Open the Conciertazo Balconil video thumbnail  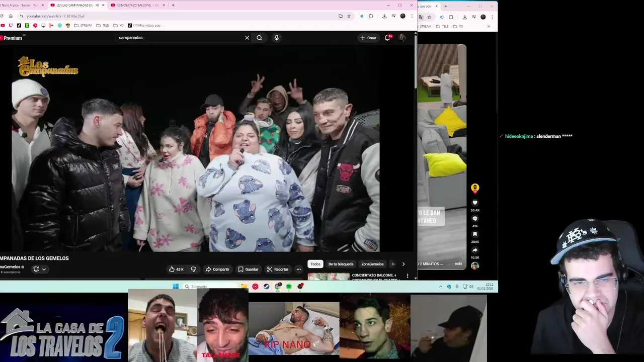pyautogui.click(x=329, y=277)
